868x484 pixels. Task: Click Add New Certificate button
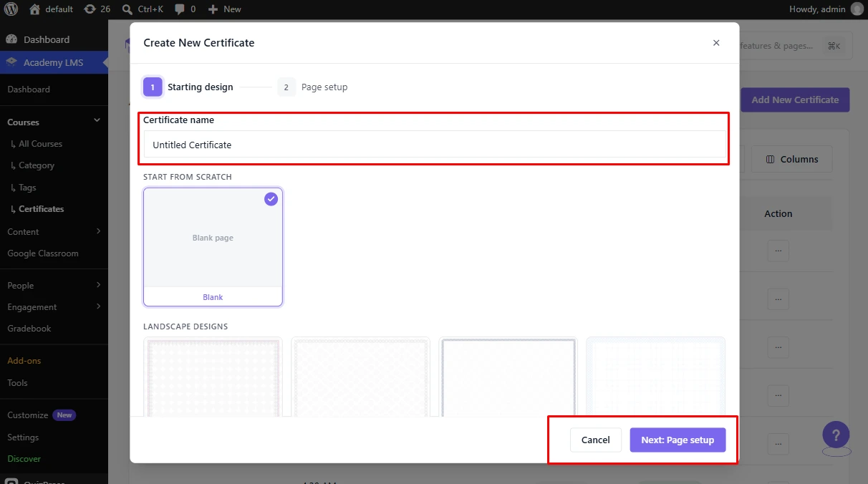tap(795, 100)
